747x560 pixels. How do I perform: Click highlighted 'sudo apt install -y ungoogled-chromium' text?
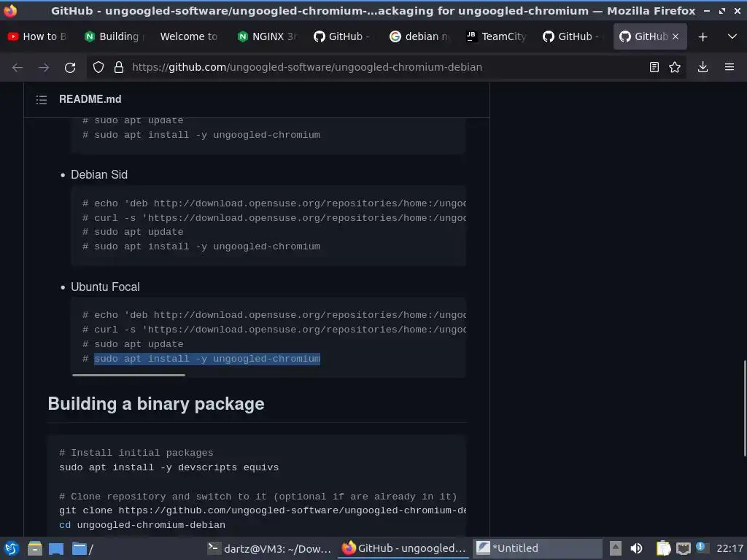207,359
